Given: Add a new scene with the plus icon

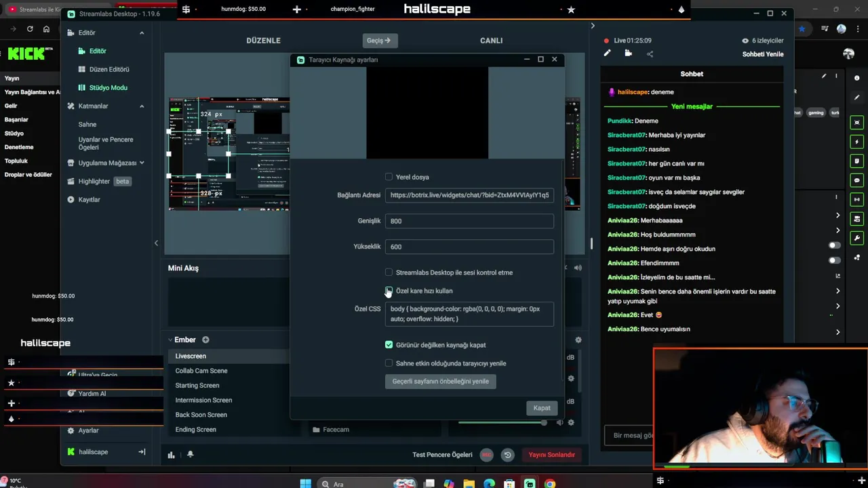Looking at the screenshot, I should [205, 340].
